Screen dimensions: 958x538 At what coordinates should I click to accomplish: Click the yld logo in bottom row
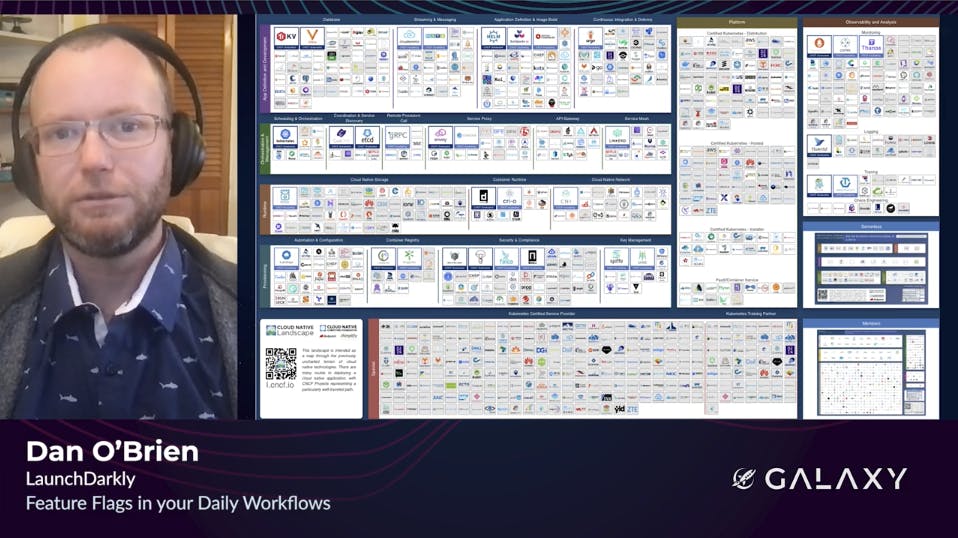point(620,409)
